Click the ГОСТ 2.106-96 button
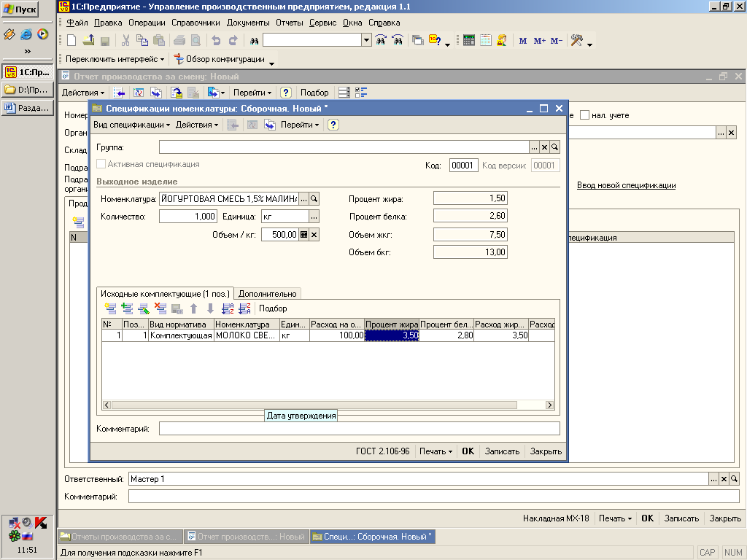747x560 pixels. point(382,451)
